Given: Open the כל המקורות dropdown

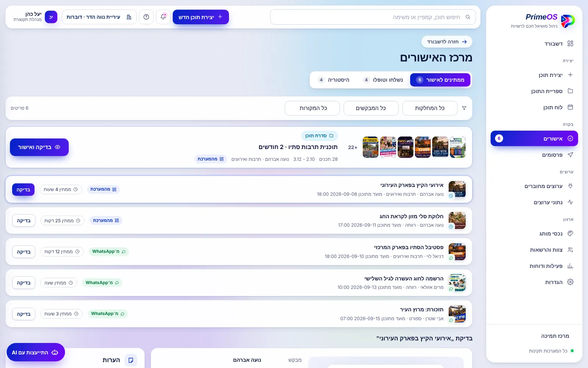Looking at the screenshot, I should tap(312, 108).
